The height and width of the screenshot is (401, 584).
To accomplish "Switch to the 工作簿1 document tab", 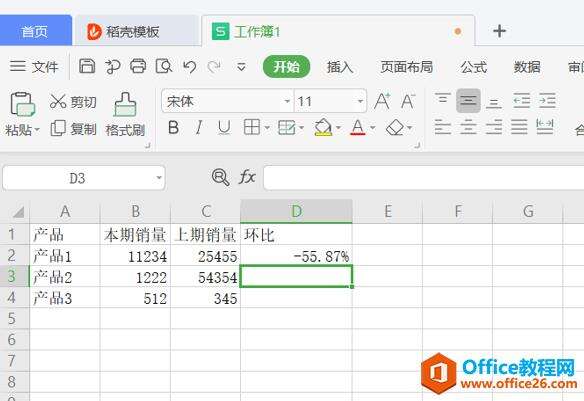I will (x=338, y=31).
